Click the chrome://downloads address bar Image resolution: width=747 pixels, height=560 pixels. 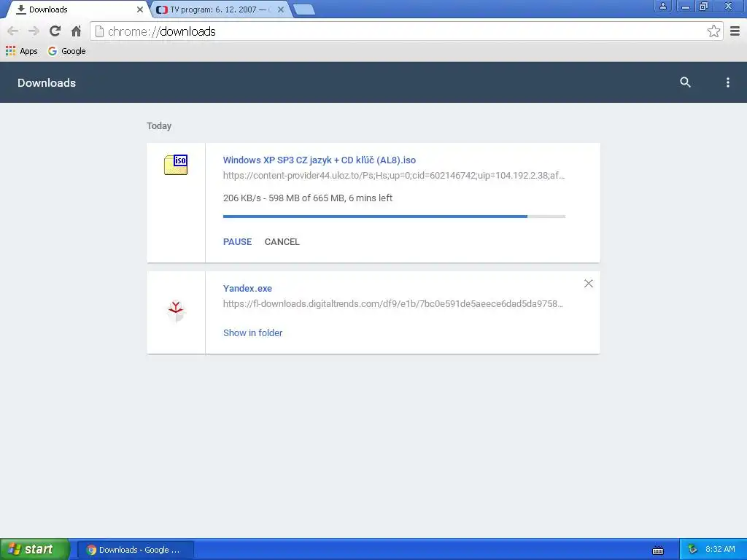point(406,31)
